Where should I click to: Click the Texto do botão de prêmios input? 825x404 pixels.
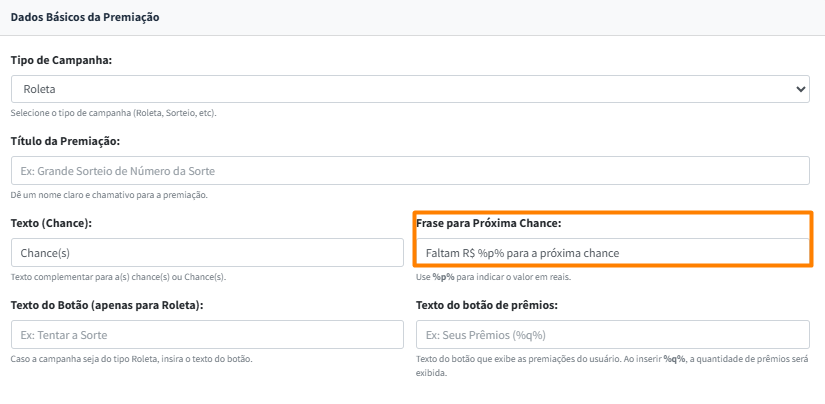611,334
